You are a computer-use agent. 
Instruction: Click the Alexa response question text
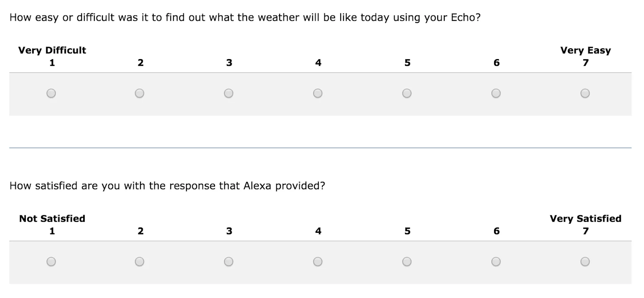click(x=168, y=186)
